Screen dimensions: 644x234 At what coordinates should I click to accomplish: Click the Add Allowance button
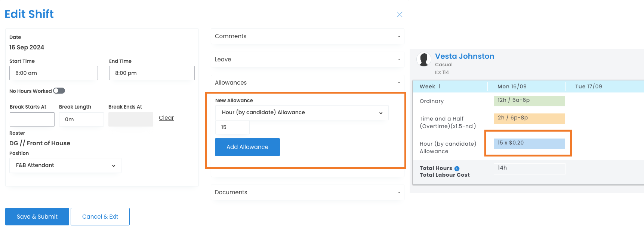pyautogui.click(x=247, y=147)
